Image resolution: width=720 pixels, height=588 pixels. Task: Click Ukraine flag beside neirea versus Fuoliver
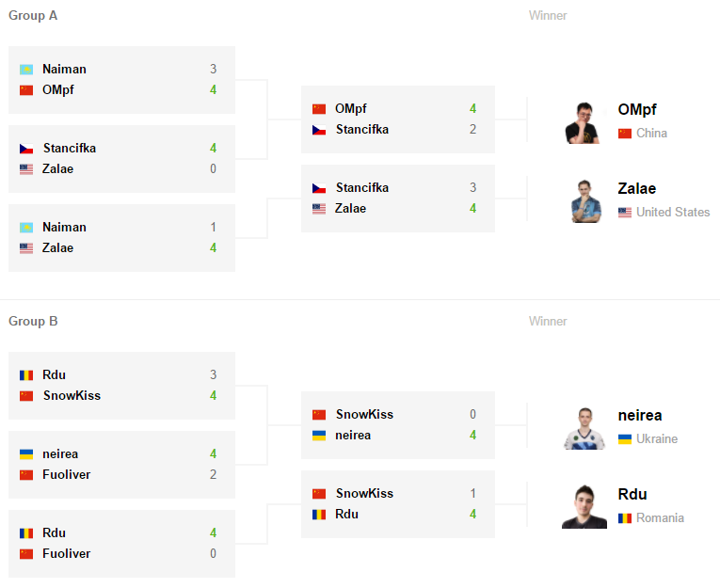click(26, 454)
